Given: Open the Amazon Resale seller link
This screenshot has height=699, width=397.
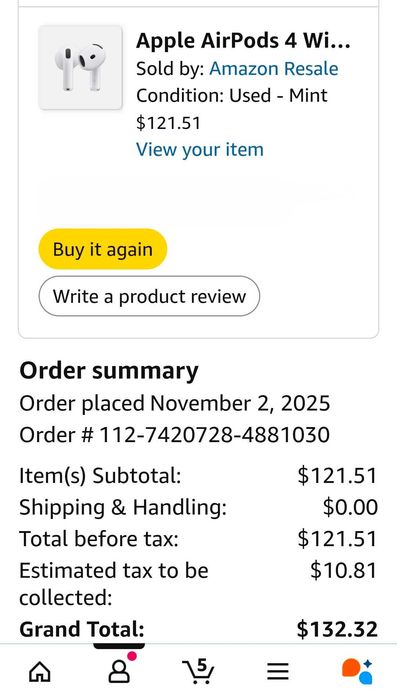Looking at the screenshot, I should pyautogui.click(x=274, y=69).
